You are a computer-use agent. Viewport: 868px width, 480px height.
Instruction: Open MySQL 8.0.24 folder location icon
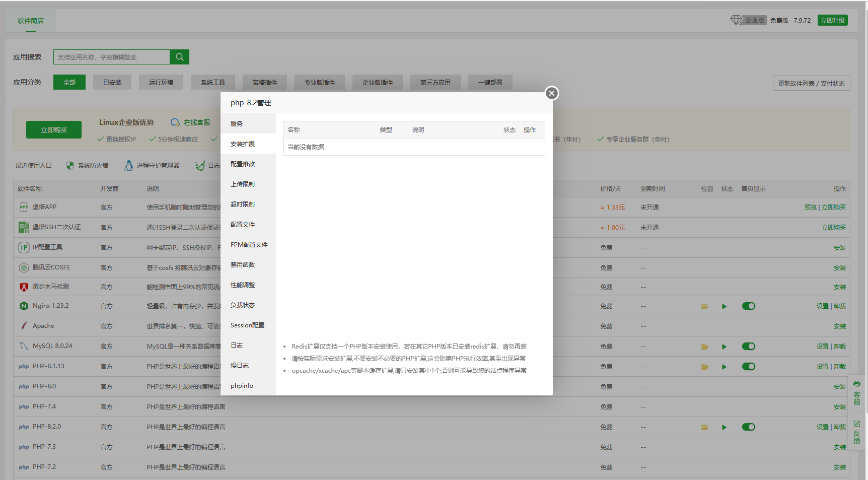click(705, 347)
